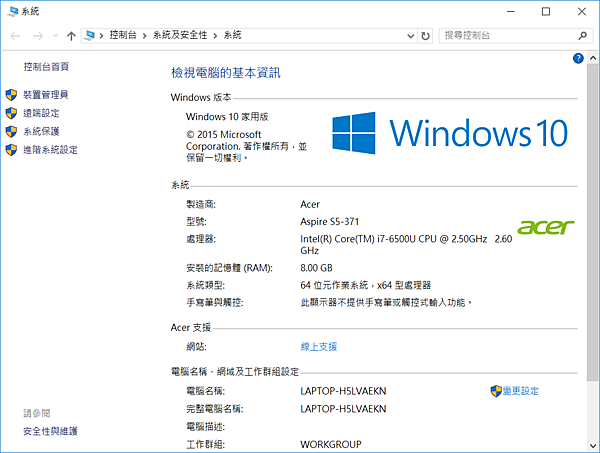Click the green acer logo
Viewport: 600px width, 453px height.
546,227
